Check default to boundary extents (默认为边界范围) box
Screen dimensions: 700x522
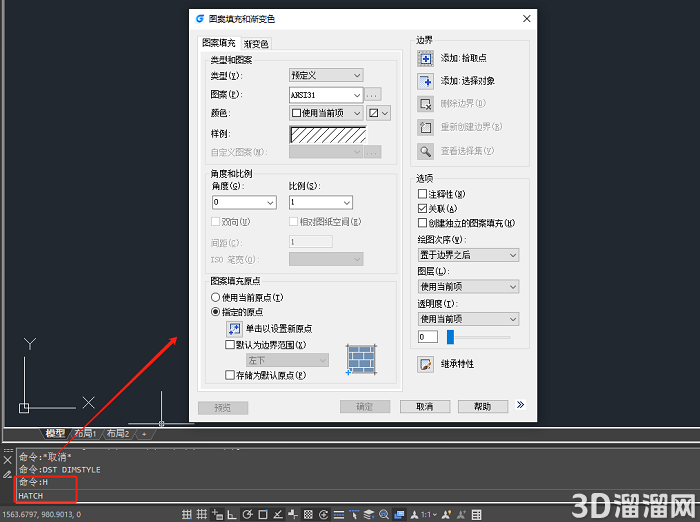230,345
